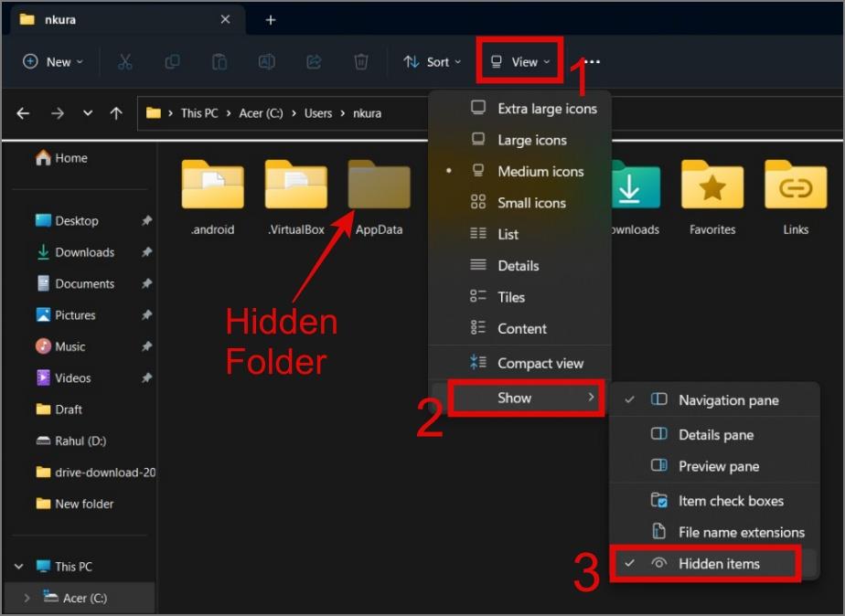Screen dimensions: 845x616
Task: Go up one folder level arrow
Action: [x=116, y=113]
